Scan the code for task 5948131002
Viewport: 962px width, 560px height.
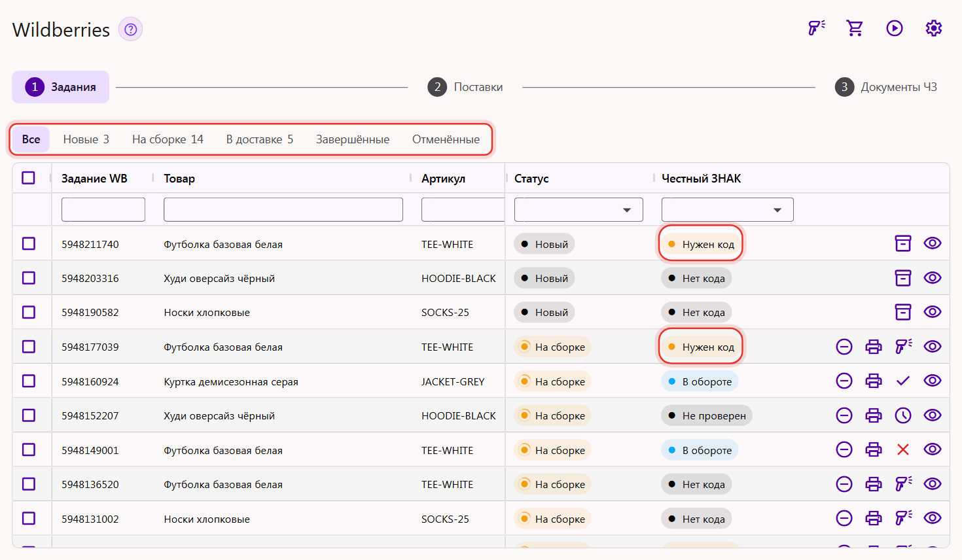pos(903,518)
